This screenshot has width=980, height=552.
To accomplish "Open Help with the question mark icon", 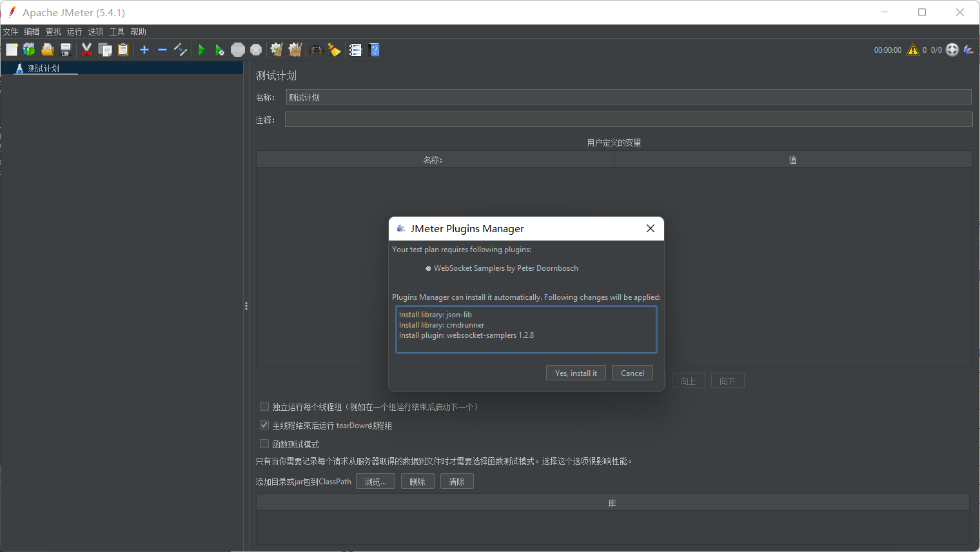I will click(x=374, y=50).
